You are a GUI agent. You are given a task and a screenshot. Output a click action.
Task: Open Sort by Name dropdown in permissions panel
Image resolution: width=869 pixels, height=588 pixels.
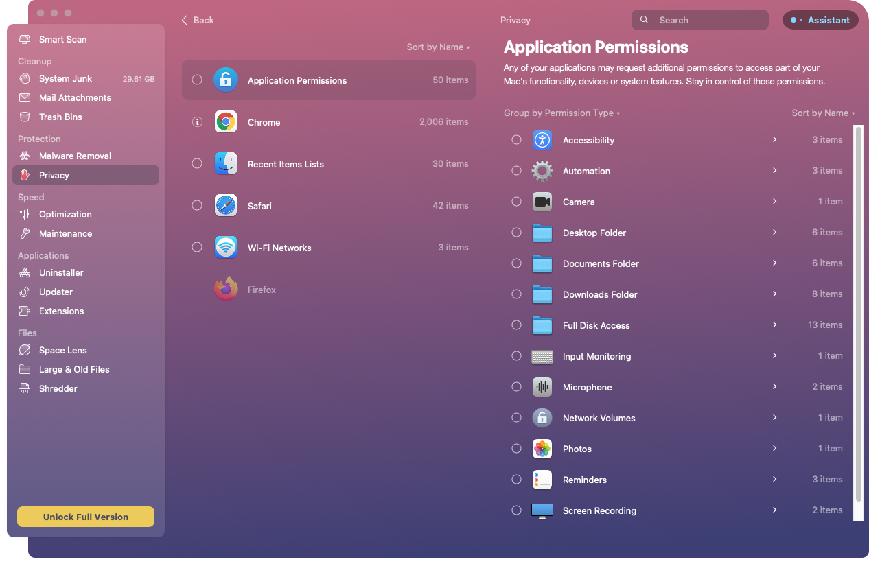(x=823, y=113)
